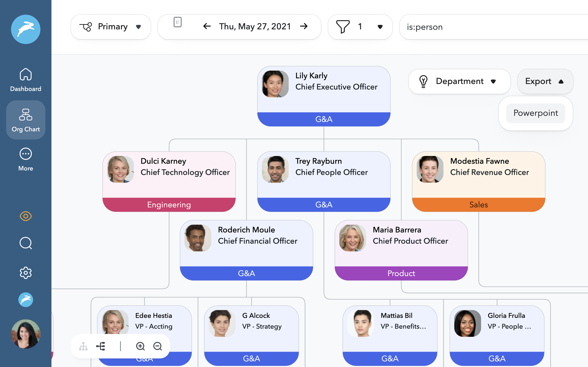Toggle the orange eye visibility icon
The image size is (588, 367).
click(26, 216)
